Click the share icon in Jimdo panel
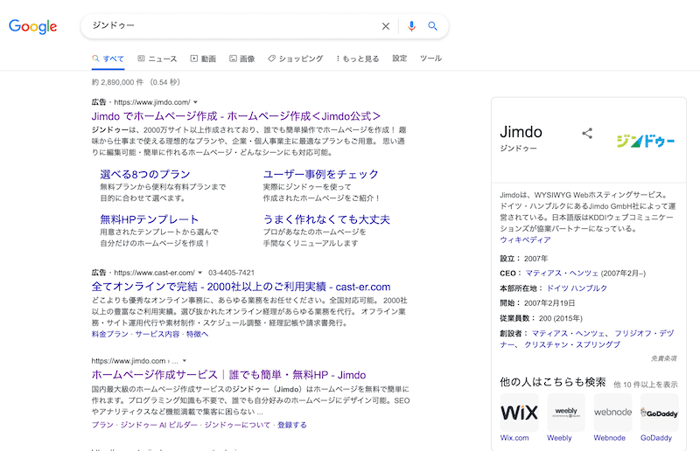The image size is (700, 451). (587, 133)
